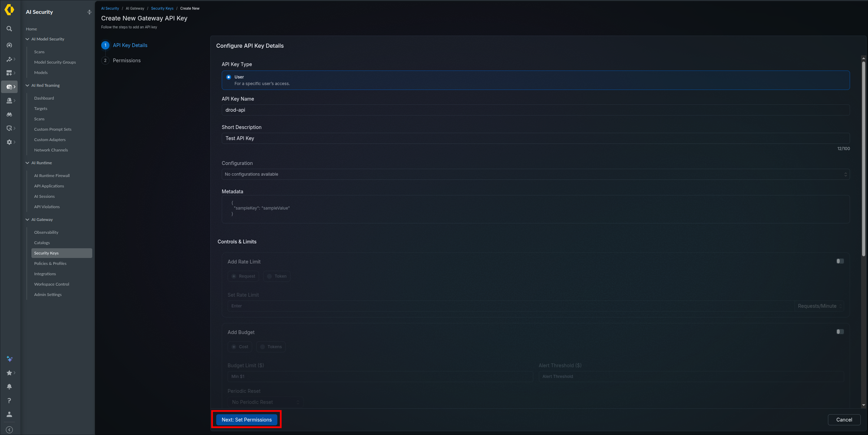Open the Configuration dropdown
The image size is (868, 435).
[535, 174]
